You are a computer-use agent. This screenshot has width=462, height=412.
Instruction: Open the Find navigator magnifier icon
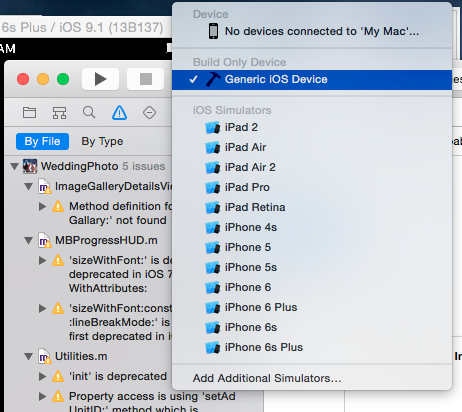point(89,112)
